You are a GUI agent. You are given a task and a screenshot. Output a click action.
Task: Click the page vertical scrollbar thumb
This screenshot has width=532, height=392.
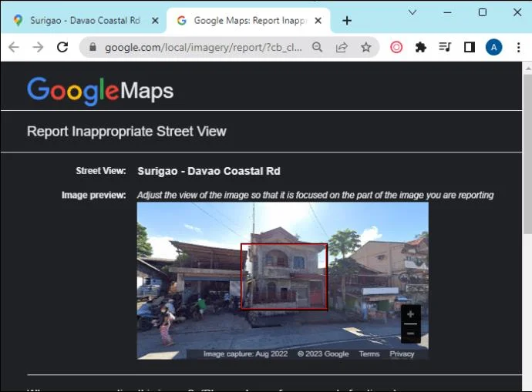click(527, 154)
